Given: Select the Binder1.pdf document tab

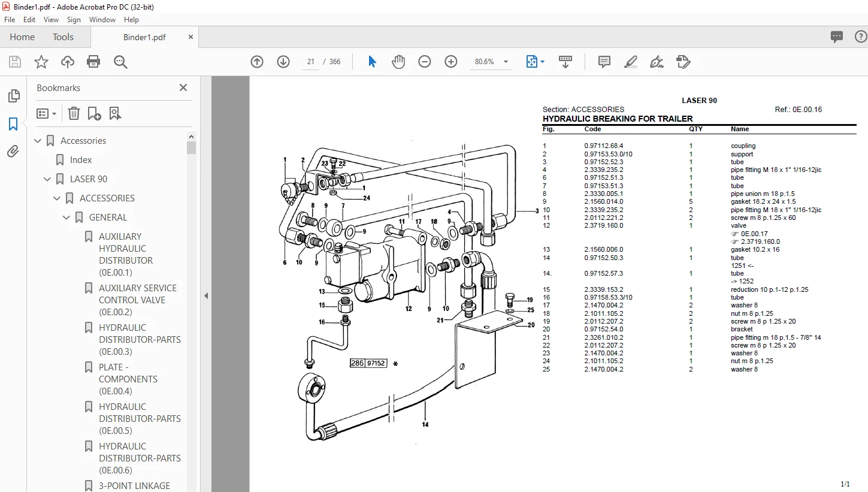Looking at the screenshot, I should pos(144,37).
